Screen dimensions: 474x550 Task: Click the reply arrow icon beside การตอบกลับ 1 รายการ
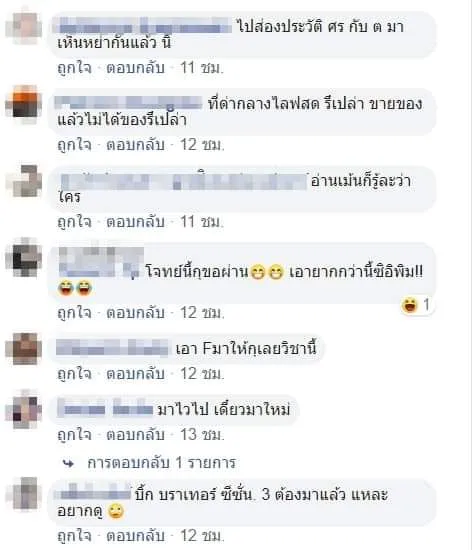point(68,463)
